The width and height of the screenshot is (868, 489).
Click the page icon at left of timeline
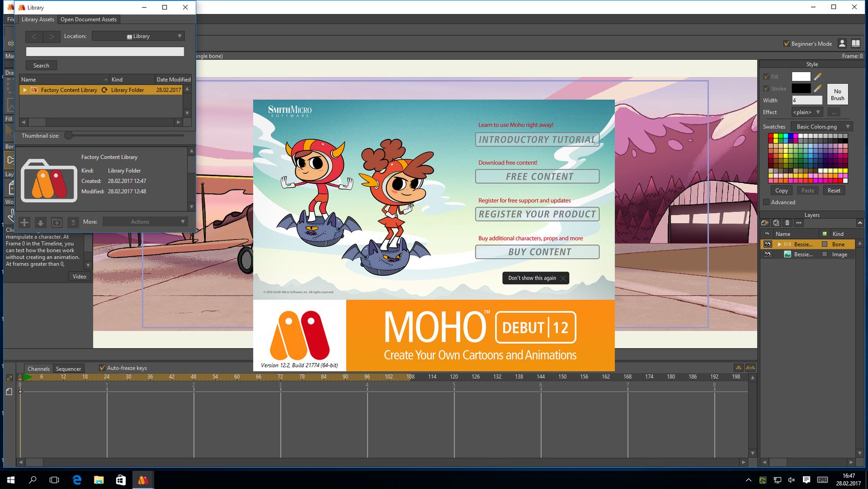9,392
